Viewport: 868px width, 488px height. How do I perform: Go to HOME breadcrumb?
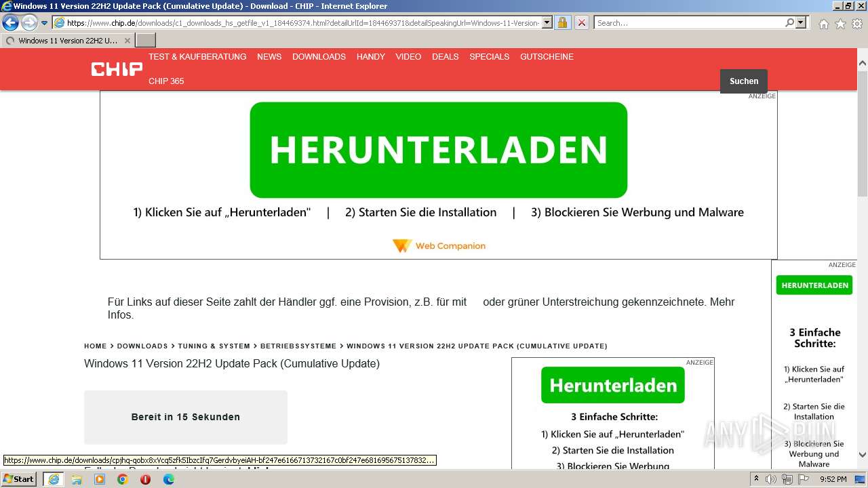click(96, 346)
